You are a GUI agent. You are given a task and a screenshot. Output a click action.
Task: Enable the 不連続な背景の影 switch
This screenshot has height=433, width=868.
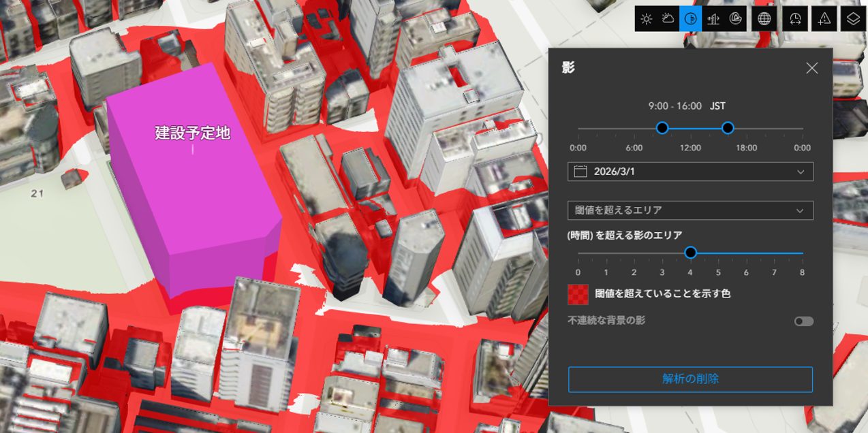pos(804,321)
